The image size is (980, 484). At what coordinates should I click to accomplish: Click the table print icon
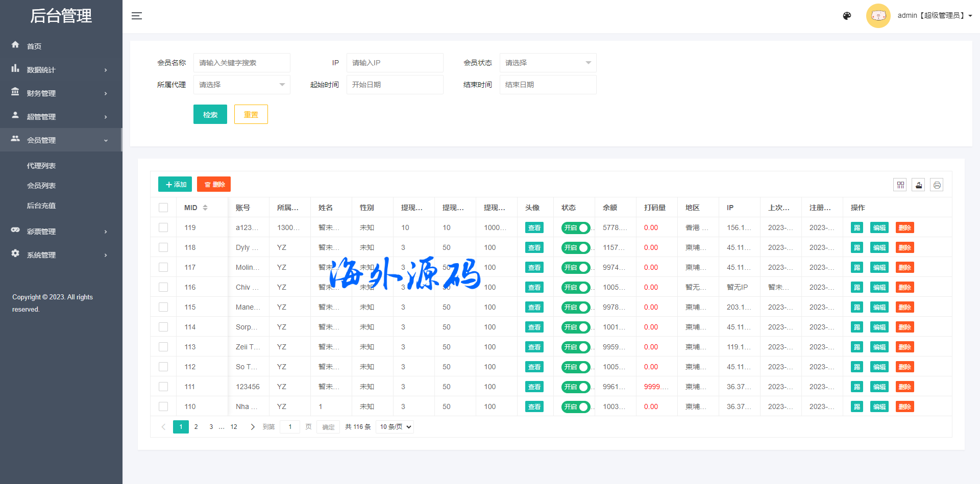[937, 185]
